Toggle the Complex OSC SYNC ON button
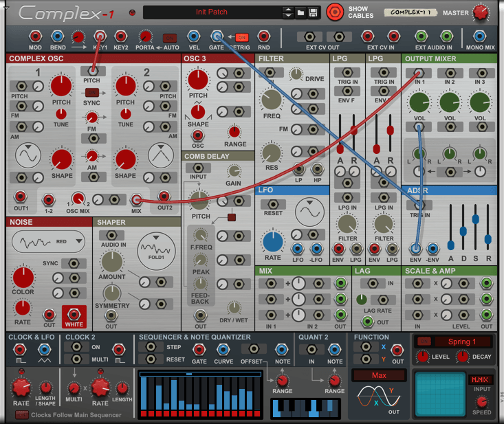The image size is (504, 424). click(91, 93)
